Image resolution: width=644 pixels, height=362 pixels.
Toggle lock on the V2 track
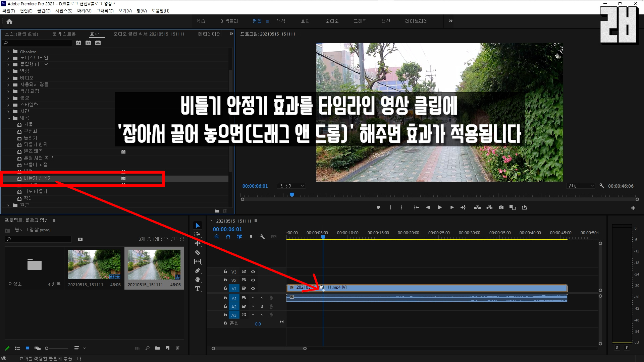(225, 280)
